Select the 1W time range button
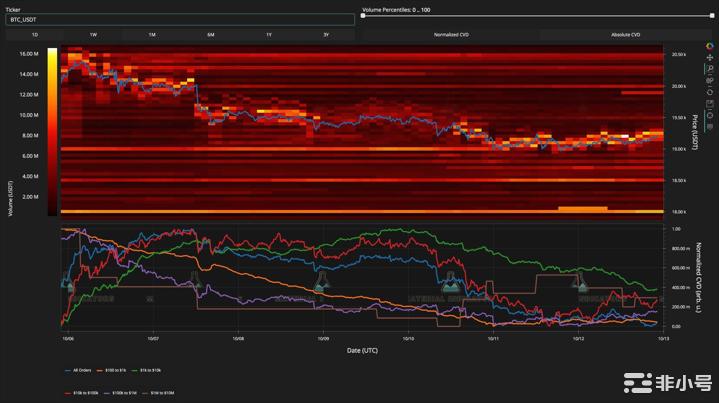Screen dimensions: 719x403 point(93,35)
